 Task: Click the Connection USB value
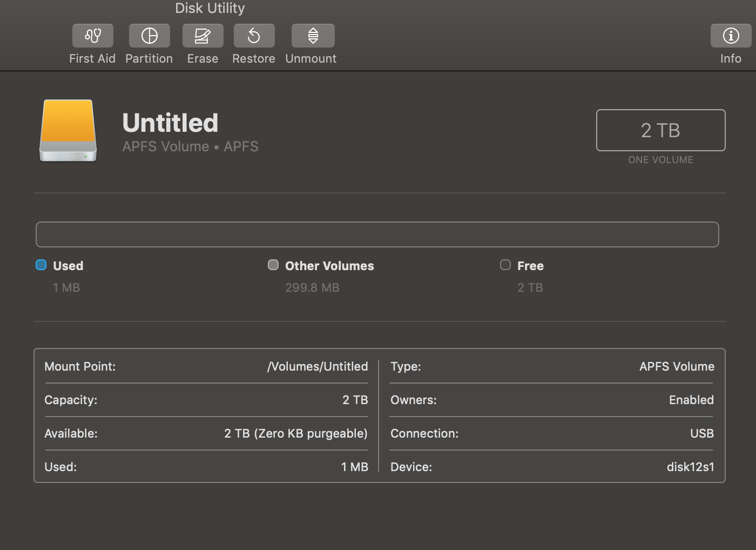pos(702,433)
